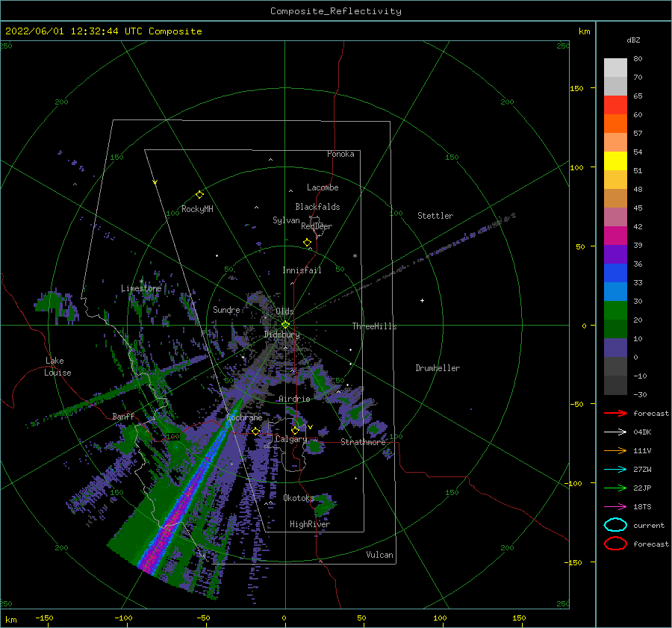Click the yellow diamond marker below RedDeer
This screenshot has width=672, height=628.
[307, 243]
